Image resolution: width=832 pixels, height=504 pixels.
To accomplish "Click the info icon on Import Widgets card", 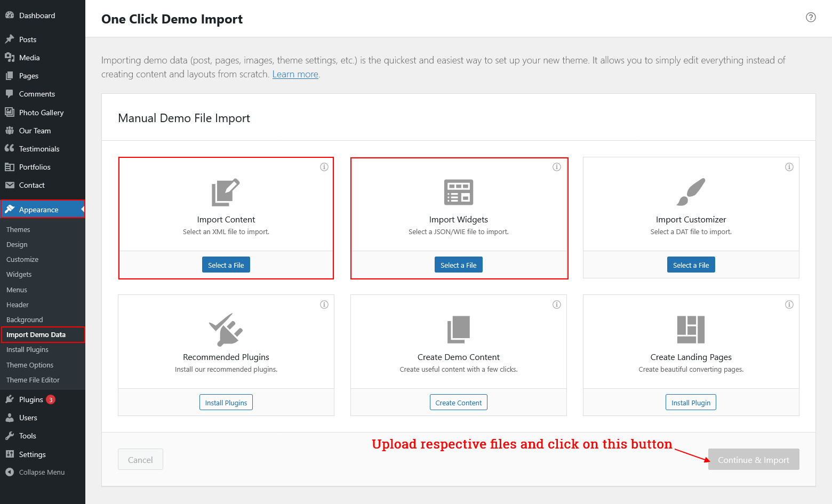I will click(556, 167).
